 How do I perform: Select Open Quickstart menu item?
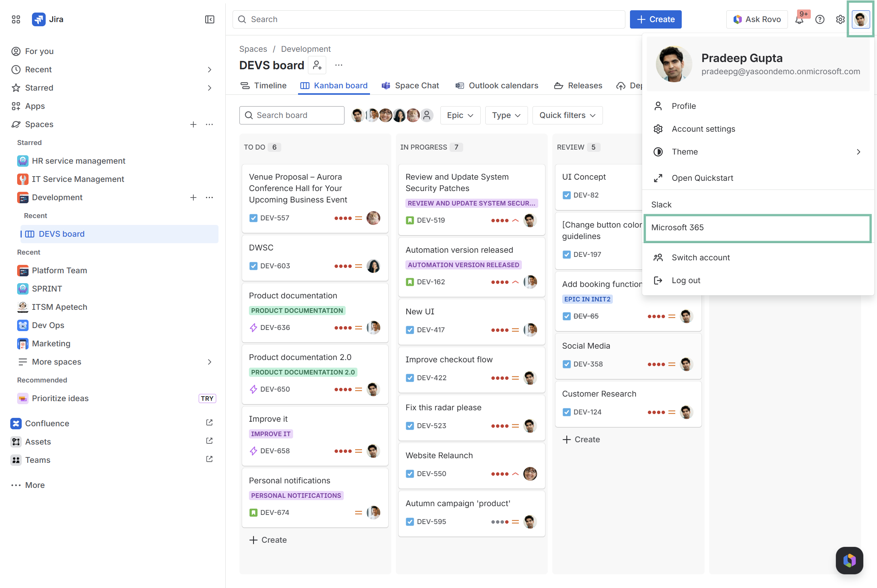pos(758,178)
